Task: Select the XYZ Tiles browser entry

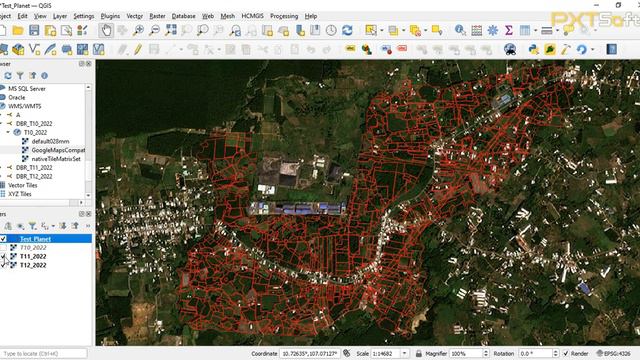Action: [20, 194]
